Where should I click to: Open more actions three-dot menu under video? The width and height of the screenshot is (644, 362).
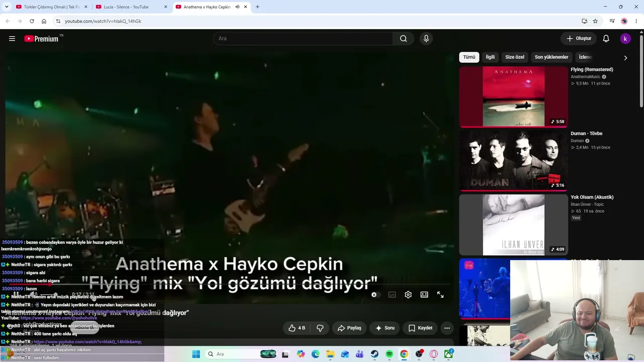[447, 328]
